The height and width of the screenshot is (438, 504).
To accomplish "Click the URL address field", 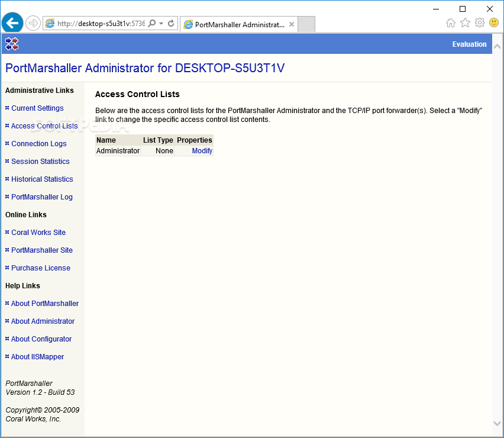I will click(101, 24).
